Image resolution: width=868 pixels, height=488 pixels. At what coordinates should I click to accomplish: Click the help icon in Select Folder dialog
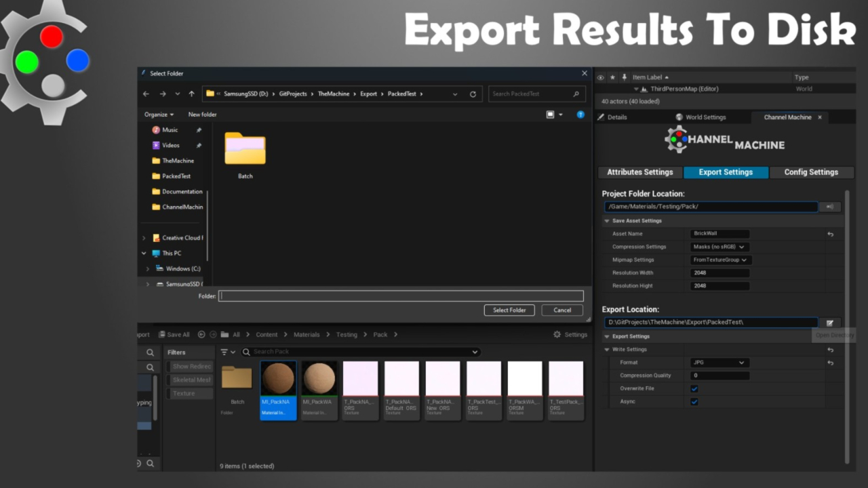point(580,115)
